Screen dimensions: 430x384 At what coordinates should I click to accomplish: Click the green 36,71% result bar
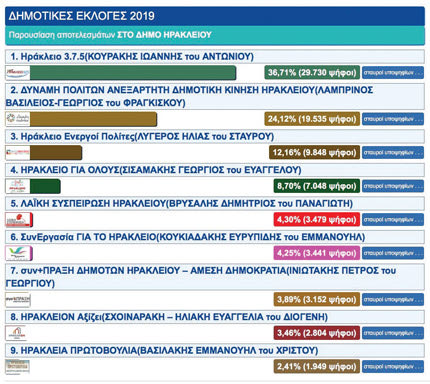click(x=133, y=73)
